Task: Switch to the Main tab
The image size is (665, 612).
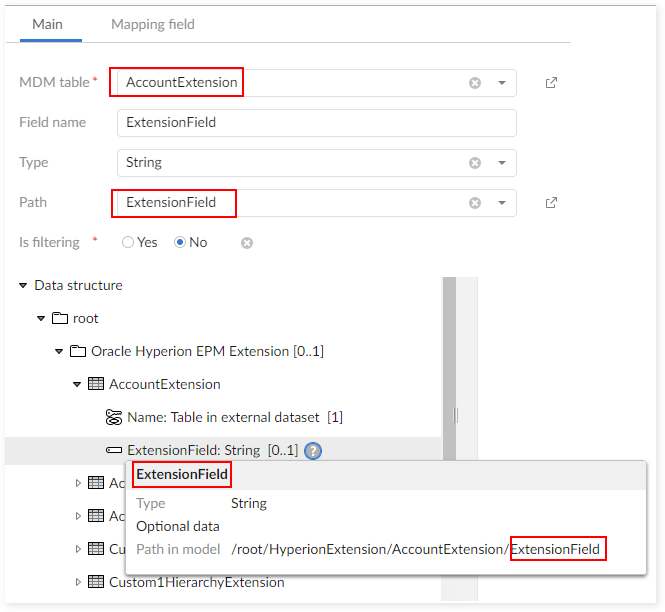Action: [47, 24]
